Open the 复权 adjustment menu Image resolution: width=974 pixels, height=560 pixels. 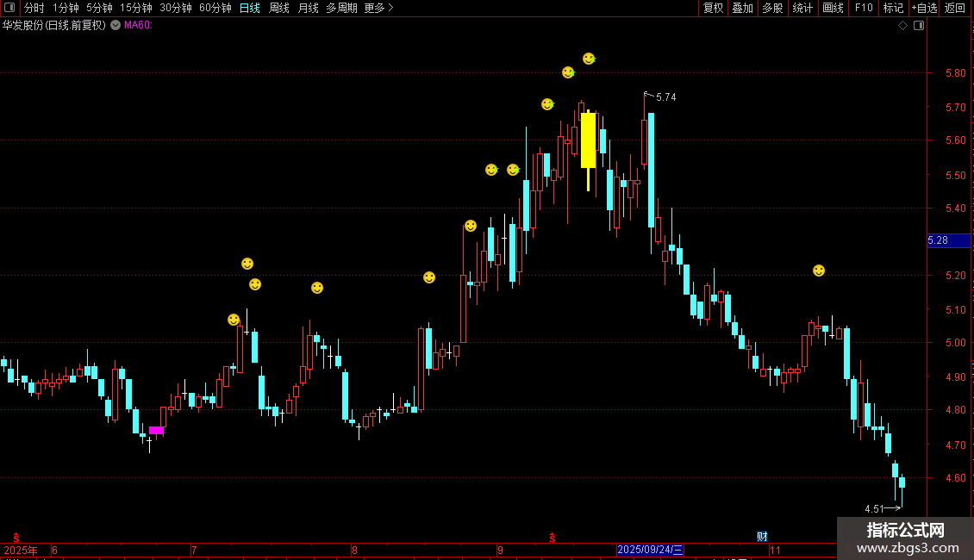point(713,8)
